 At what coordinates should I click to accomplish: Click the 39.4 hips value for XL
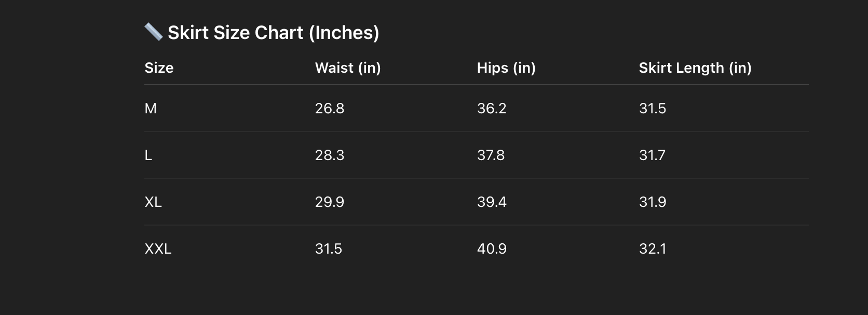click(492, 202)
